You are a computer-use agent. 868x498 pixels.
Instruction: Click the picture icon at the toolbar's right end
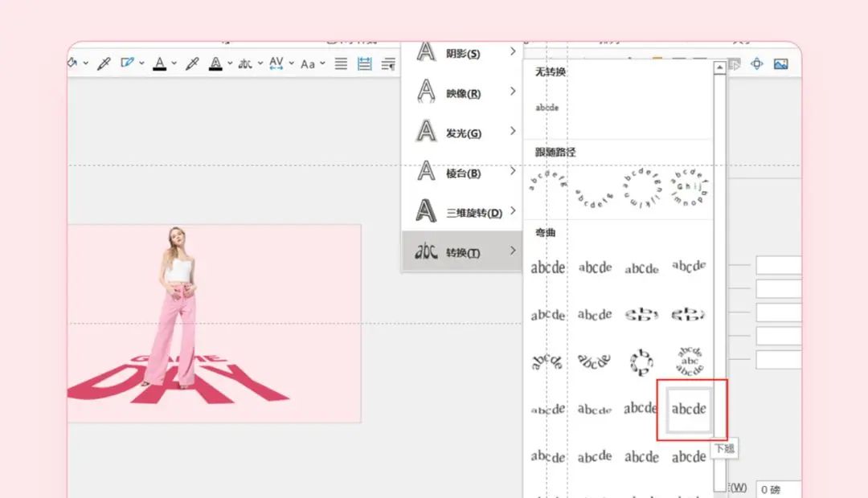(x=781, y=64)
